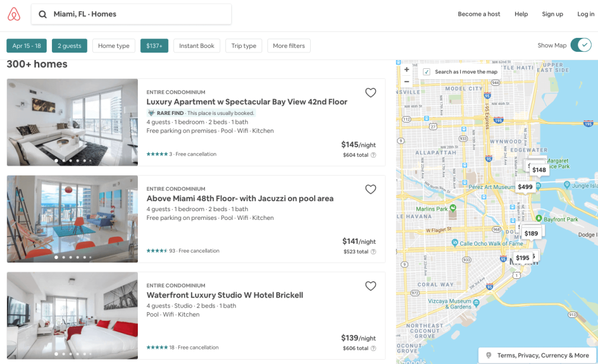
Task: Click the 300+ homes heading
Action: (x=37, y=64)
